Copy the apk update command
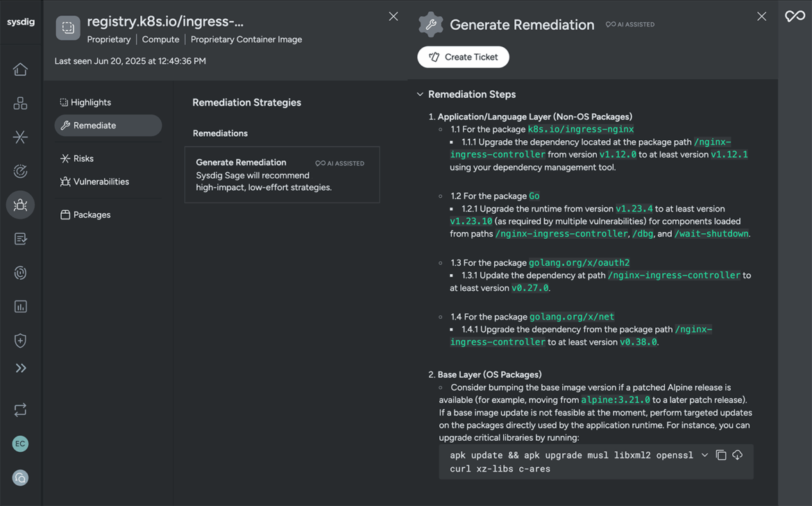812x506 pixels. 721,455
